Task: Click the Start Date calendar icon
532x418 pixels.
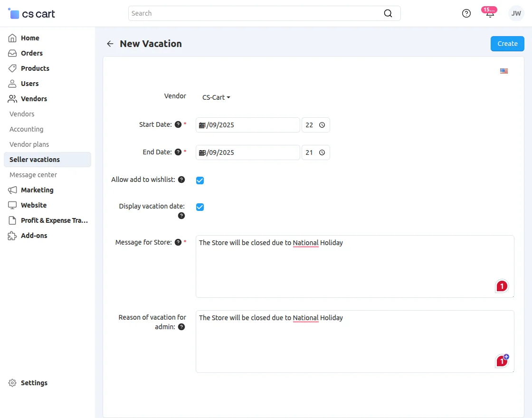Action: (x=202, y=125)
